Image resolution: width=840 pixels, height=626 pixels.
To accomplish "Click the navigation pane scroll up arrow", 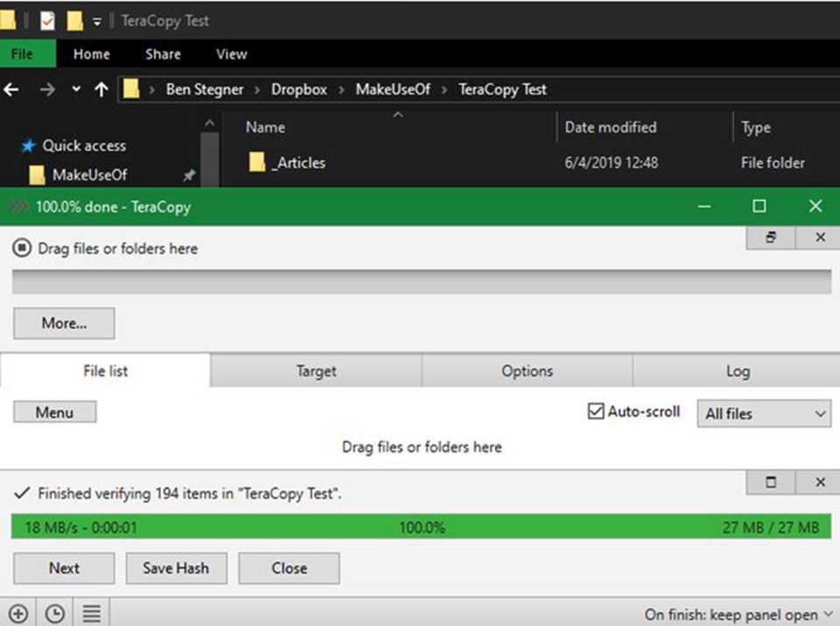I will pyautogui.click(x=209, y=123).
